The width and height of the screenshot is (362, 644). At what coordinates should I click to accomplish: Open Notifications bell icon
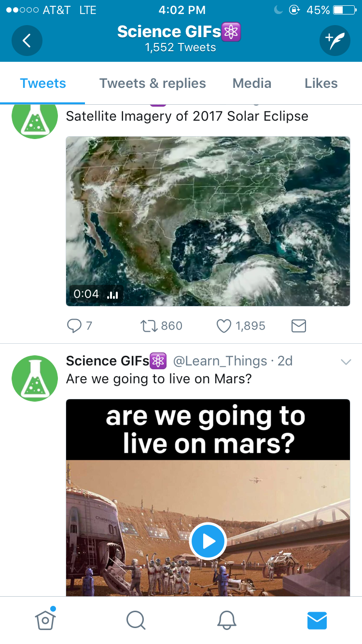226,620
